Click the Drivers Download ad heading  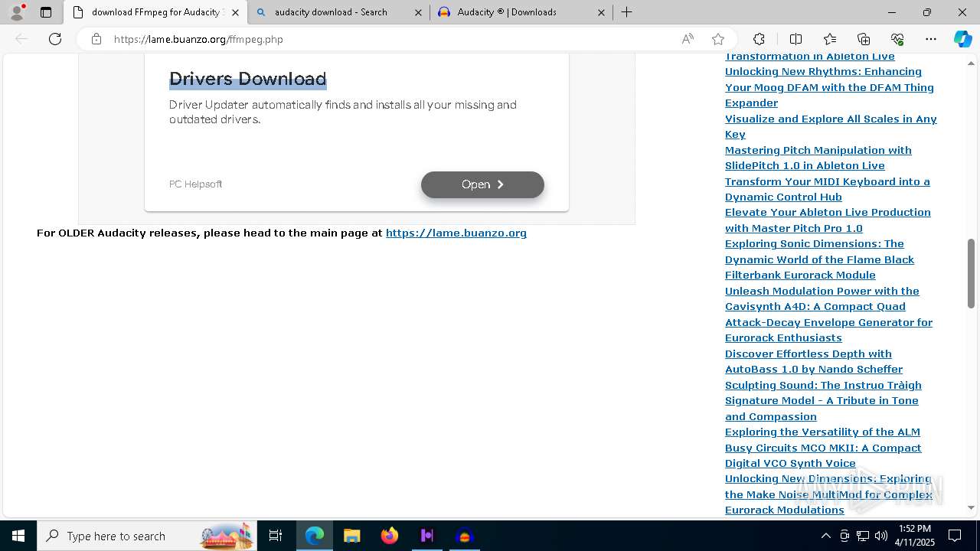(x=248, y=79)
